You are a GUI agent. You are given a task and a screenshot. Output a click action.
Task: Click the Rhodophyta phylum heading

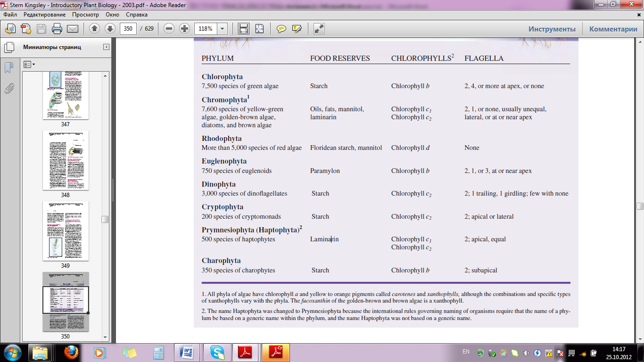[x=222, y=139]
